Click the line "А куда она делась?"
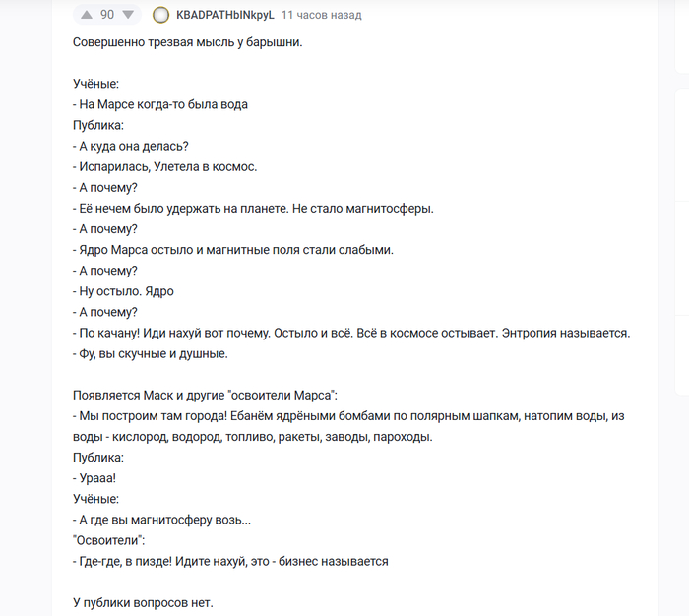 pos(133,146)
